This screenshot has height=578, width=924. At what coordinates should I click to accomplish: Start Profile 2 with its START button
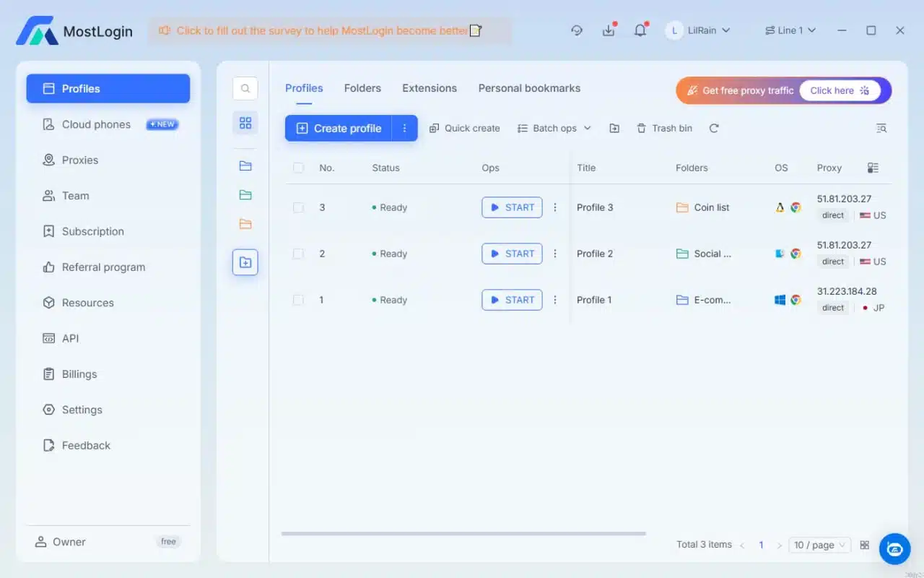[512, 254]
